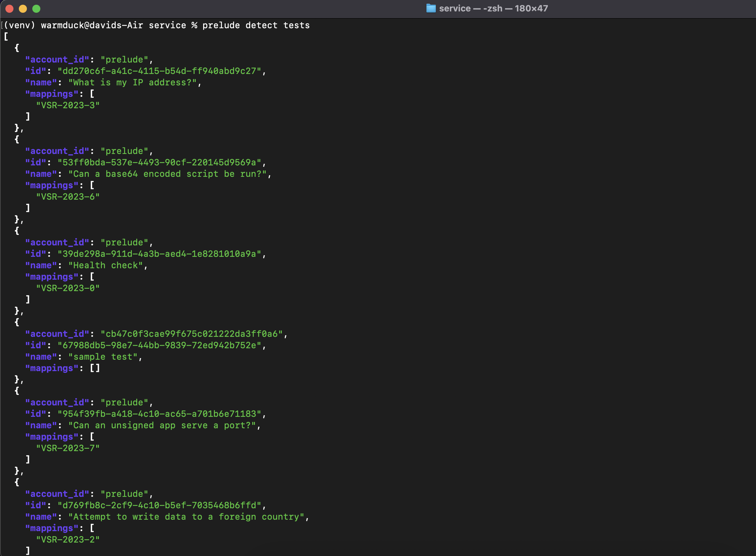Click the yellow minimize window button
Viewport: 756px width, 556px height.
(x=23, y=9)
